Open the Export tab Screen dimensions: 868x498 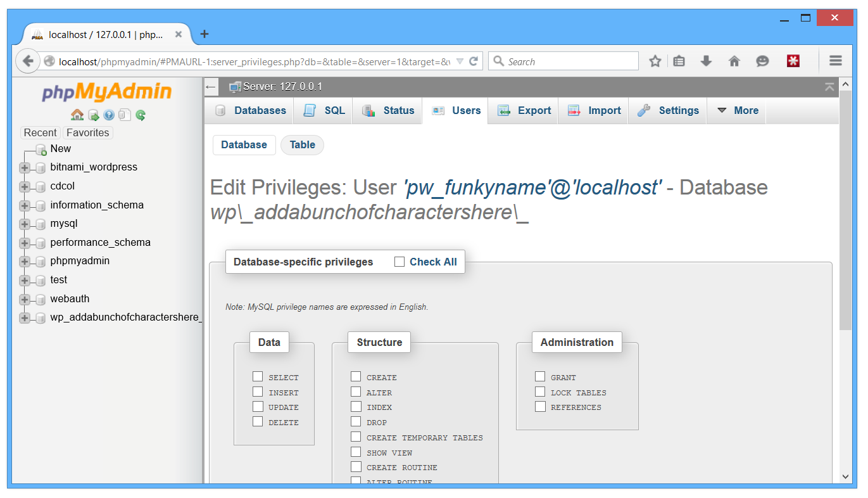click(x=524, y=110)
